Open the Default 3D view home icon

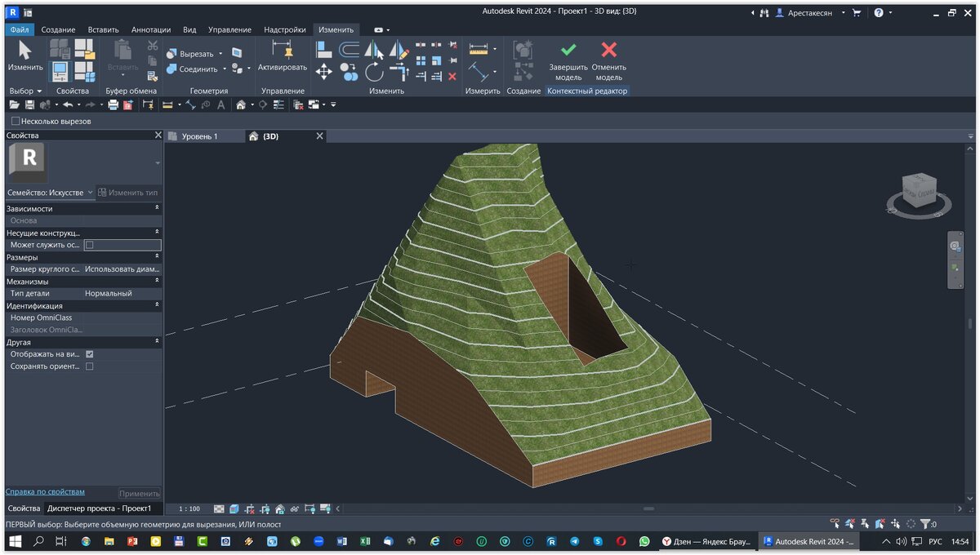tap(242, 104)
